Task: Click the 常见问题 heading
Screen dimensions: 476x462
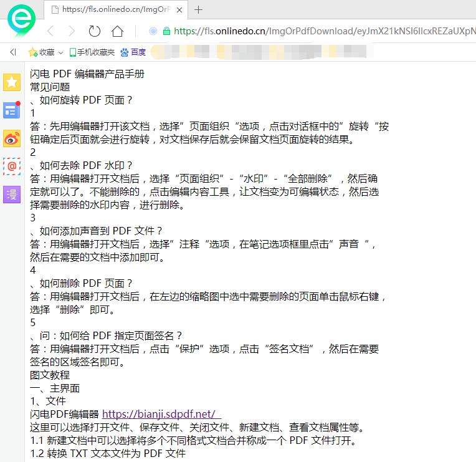Action: click(x=50, y=87)
